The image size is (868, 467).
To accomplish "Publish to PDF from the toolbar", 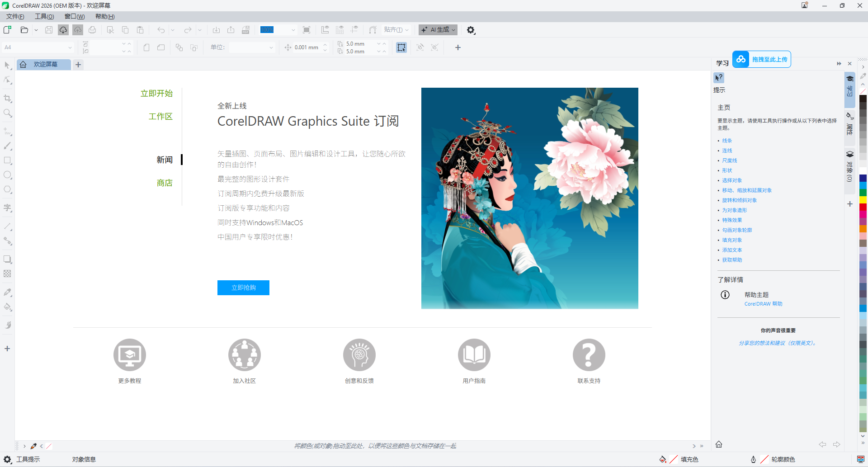I will 245,30.
